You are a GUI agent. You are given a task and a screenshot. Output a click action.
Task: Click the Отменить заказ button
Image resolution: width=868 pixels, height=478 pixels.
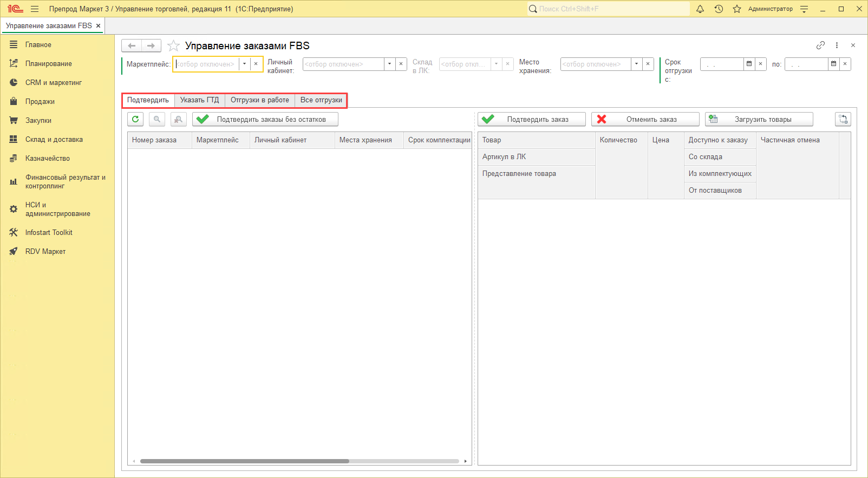pos(645,119)
